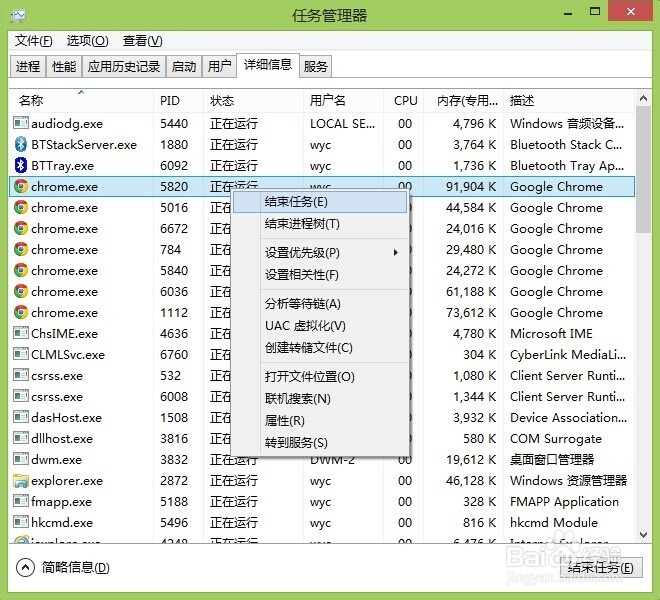Select the 详细信息 tab
The image size is (660, 600).
268,64
